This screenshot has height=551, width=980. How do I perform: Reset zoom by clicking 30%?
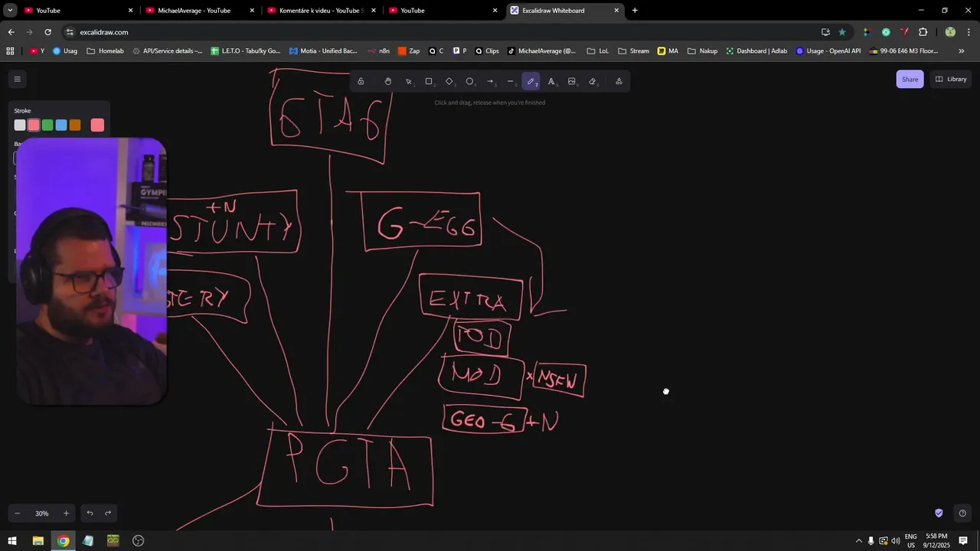(41, 513)
